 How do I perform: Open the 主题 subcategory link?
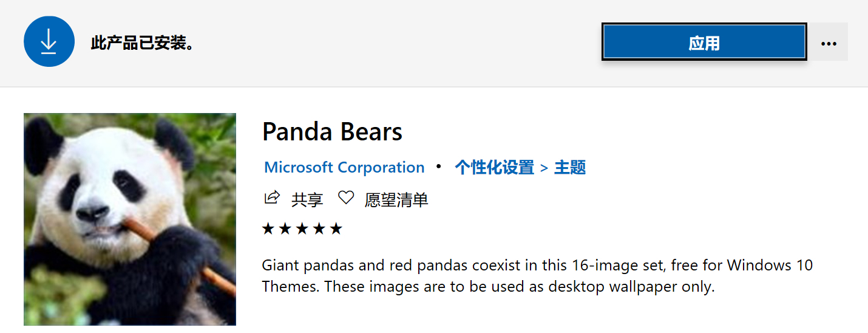pyautogui.click(x=570, y=167)
